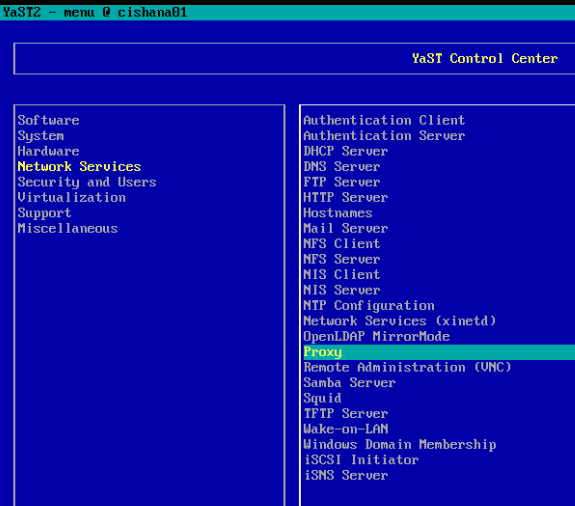This screenshot has height=506, width=575.
Task: Select the Support category
Action: pyautogui.click(x=44, y=213)
